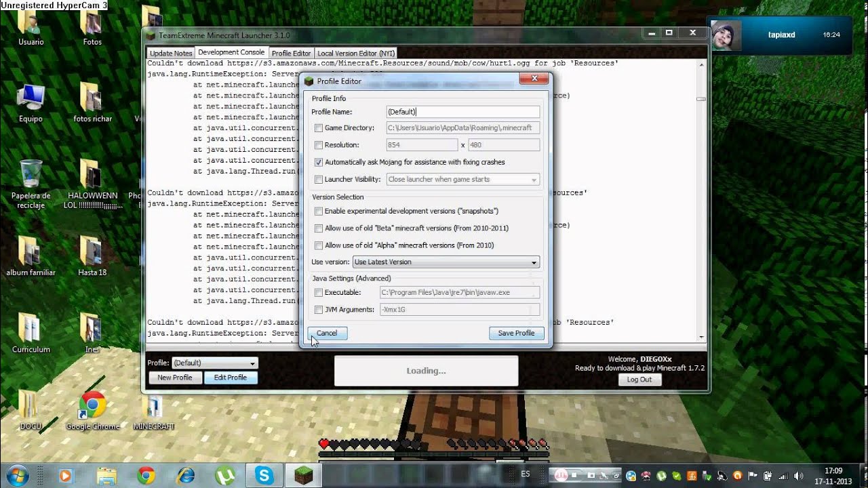
Task: Switch to the Profile Editor tab
Action: pos(291,53)
